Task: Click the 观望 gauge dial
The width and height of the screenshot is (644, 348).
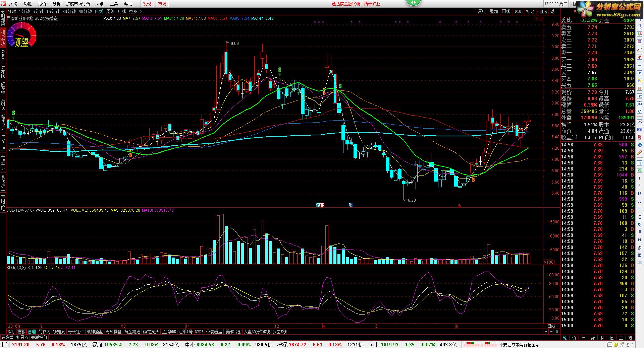Action: pyautogui.click(x=21, y=35)
